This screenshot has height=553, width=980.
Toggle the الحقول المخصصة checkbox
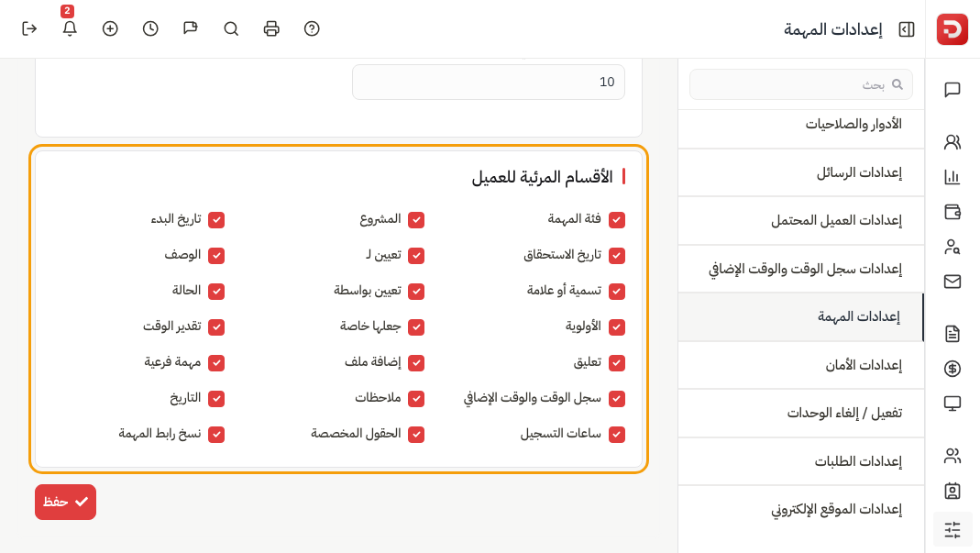pos(416,434)
